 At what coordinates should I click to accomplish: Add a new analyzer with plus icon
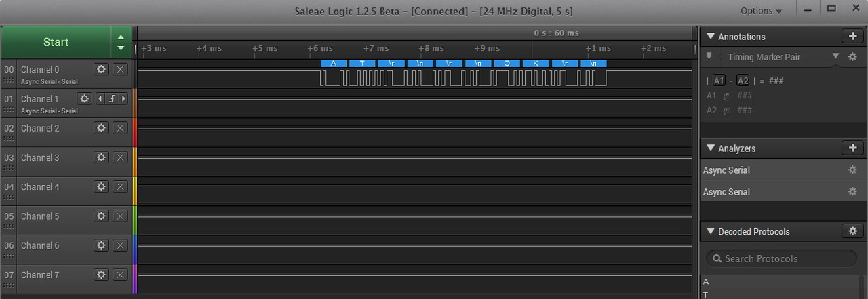(852, 148)
